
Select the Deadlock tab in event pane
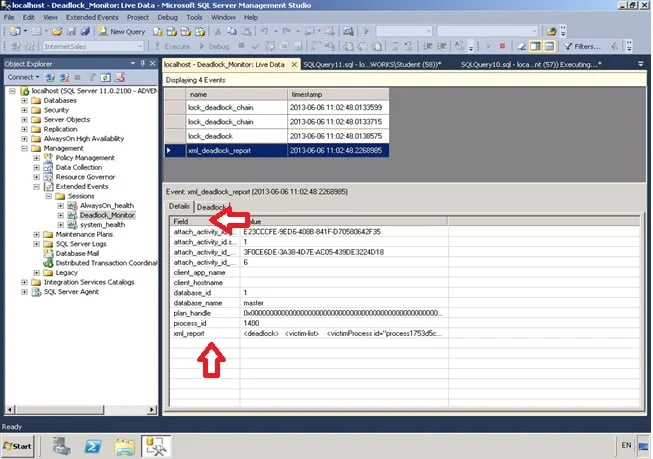click(212, 207)
